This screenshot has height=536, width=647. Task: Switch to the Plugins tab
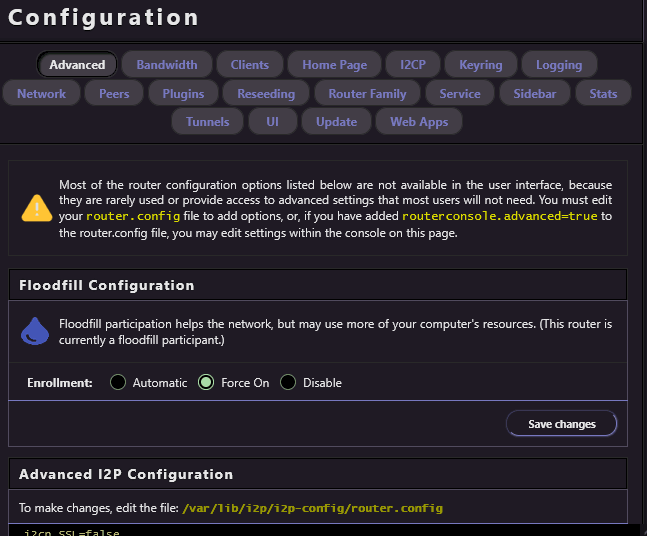point(183,94)
